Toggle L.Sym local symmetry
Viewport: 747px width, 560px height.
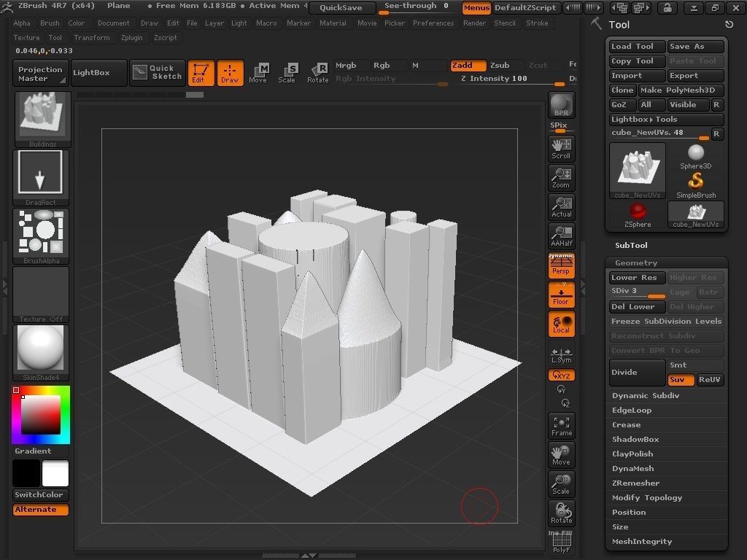561,355
